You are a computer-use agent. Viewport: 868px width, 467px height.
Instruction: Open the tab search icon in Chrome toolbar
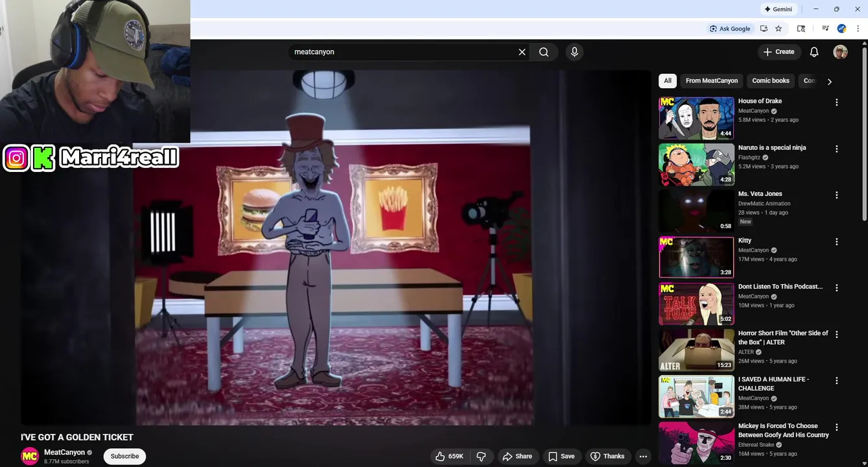801,29
